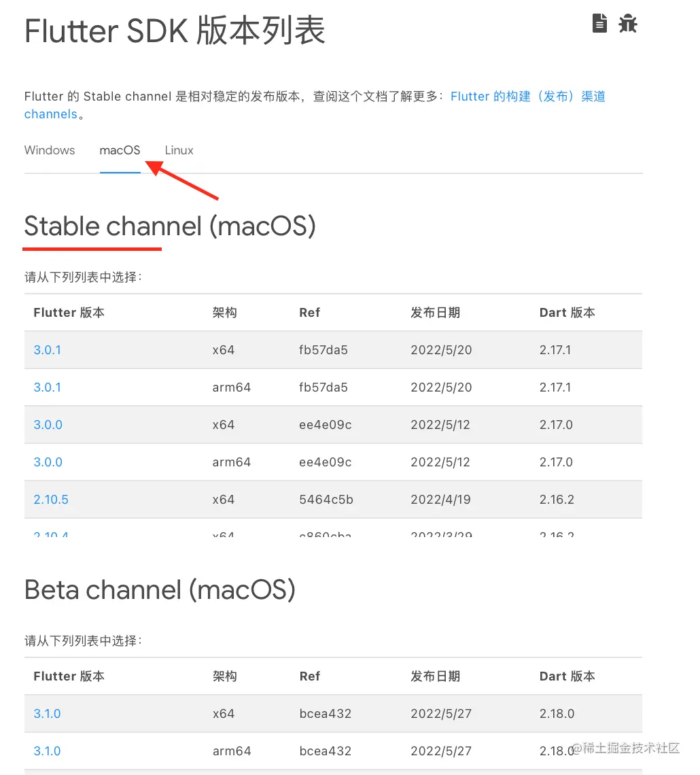
Task: Click the Ref column header in Stable table
Action: click(x=309, y=313)
